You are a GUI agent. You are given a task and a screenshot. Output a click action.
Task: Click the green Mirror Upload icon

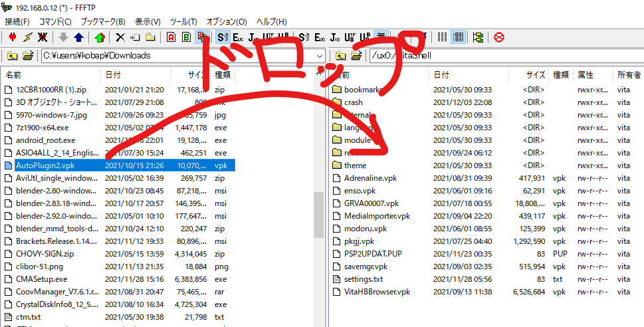tap(100, 37)
